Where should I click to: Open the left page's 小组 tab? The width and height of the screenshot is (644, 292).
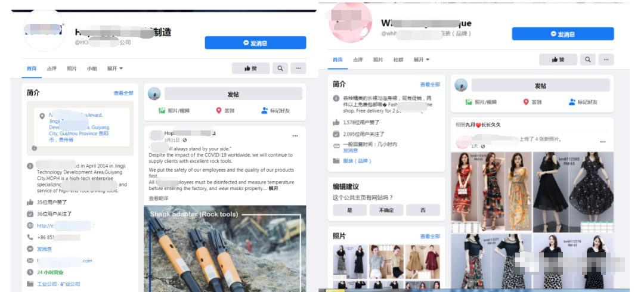click(92, 69)
